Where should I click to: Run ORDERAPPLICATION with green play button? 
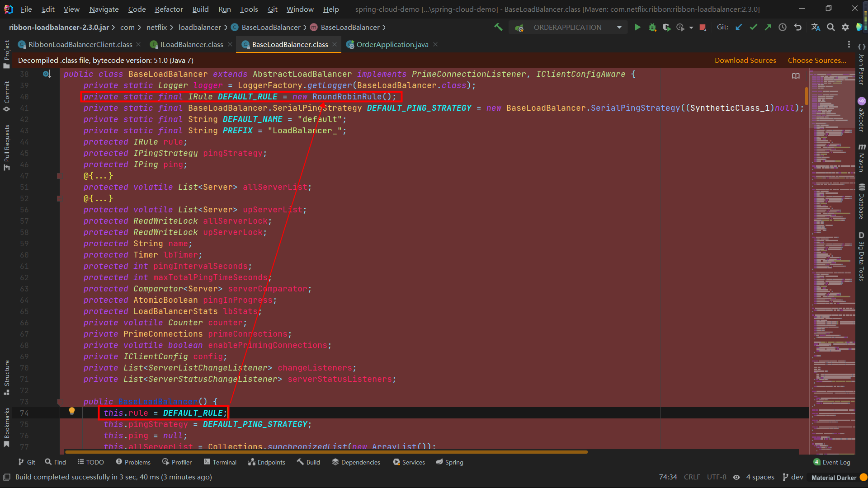(x=637, y=28)
